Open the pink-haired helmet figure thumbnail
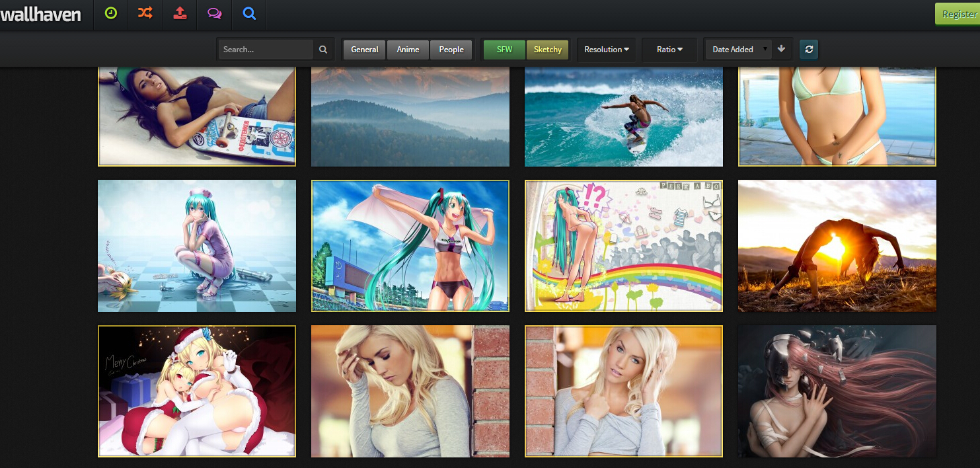980x468 pixels. (x=837, y=391)
